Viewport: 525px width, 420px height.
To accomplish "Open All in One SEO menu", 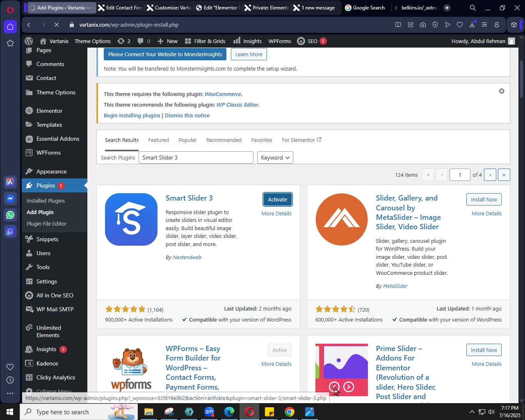I will point(55,295).
